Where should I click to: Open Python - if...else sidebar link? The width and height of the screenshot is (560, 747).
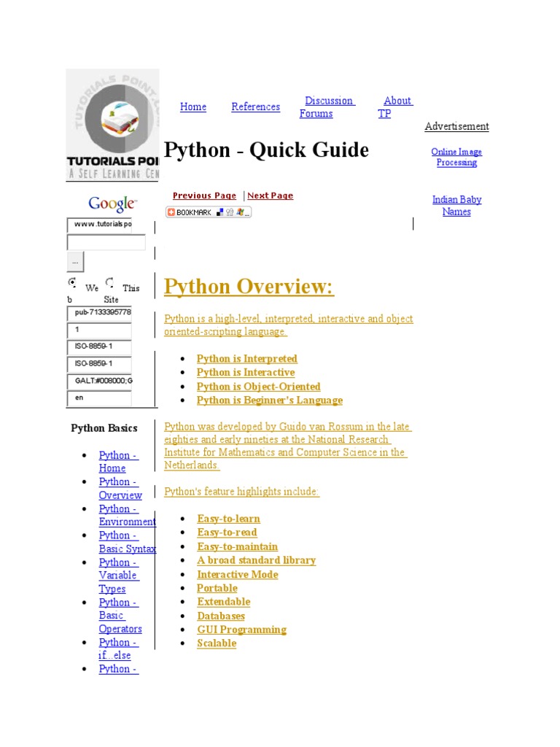118,649
